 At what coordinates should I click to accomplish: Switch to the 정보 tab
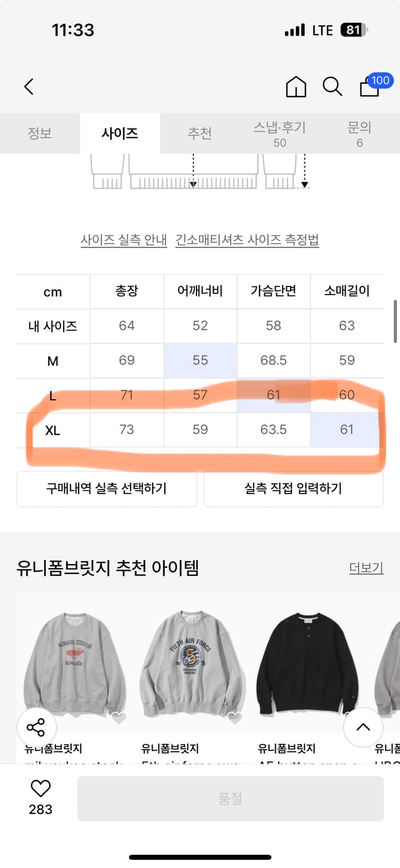40,133
